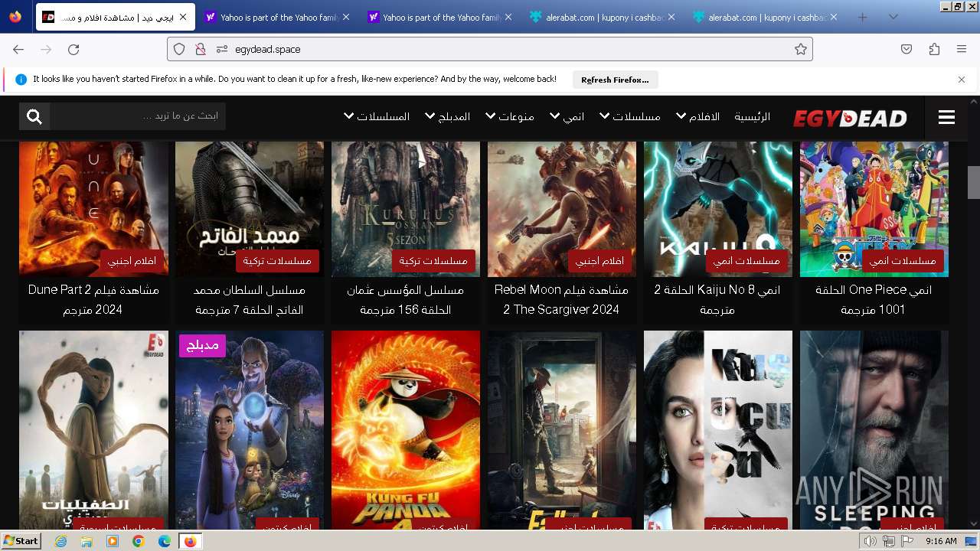Open Microsoft Edge from taskbar
Viewport: 980px width, 551px height.
coord(164,541)
